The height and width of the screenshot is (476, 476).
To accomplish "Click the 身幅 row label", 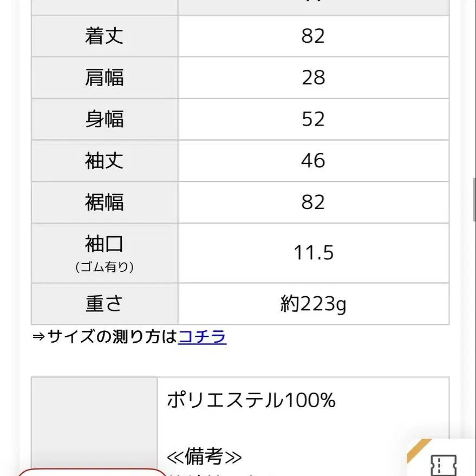I will coord(105,119).
